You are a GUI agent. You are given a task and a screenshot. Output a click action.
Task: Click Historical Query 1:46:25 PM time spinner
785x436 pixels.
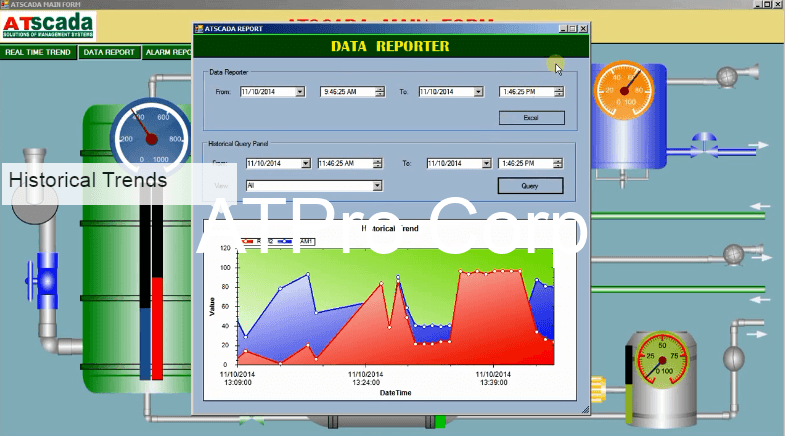(x=557, y=164)
